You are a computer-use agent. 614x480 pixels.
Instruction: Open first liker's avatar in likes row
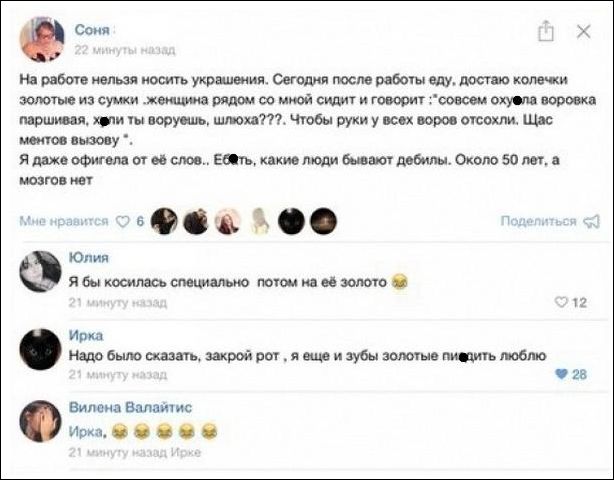[164, 221]
